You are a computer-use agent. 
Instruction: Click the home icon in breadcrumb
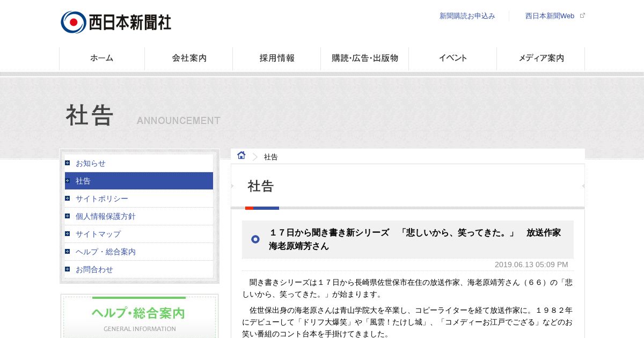tap(241, 156)
